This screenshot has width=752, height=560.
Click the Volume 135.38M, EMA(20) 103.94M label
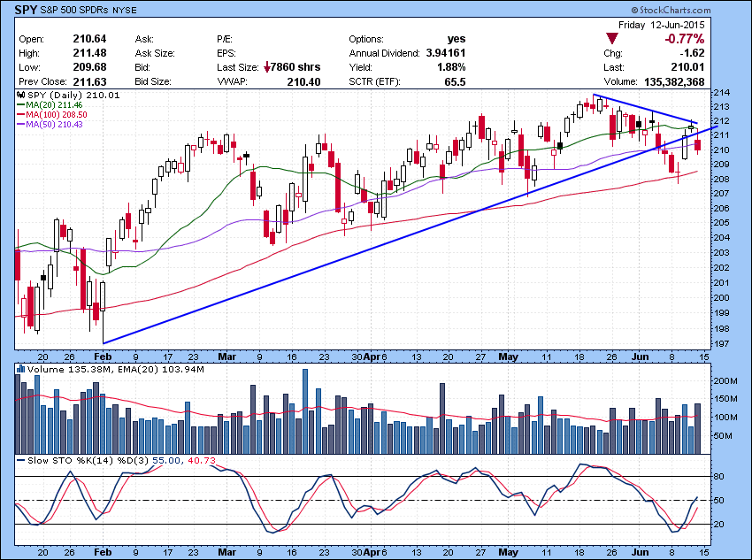(x=116, y=369)
